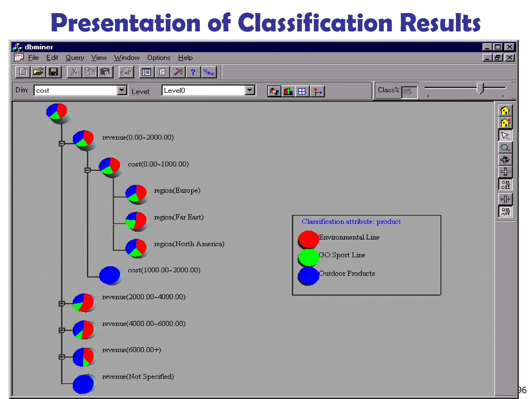Click the yellow home icon at top
This screenshot has height=399, width=532.
505,111
